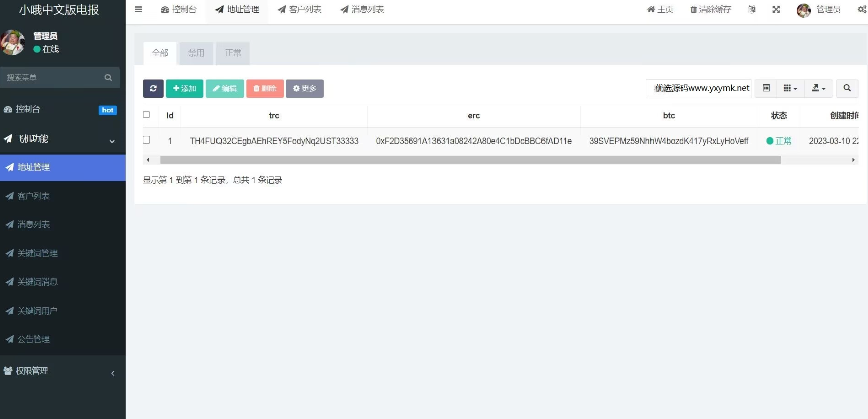
Task: Click the 添加 add button
Action: [185, 89]
